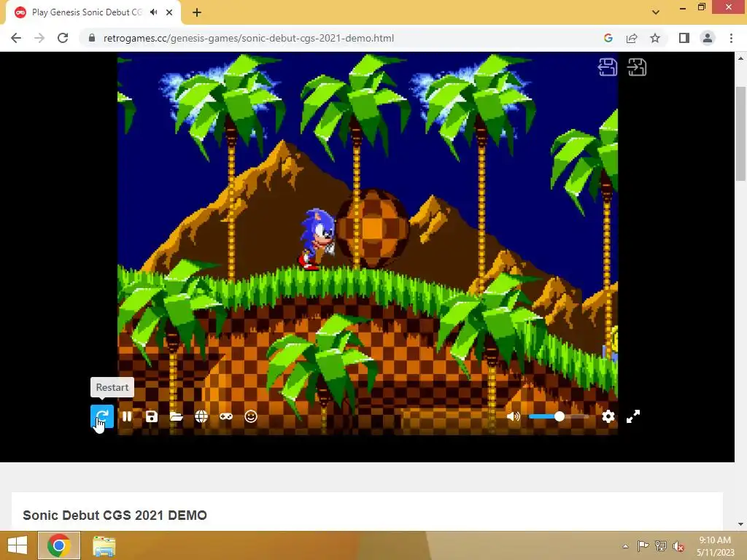Open the Windows Start button
747x560 pixels.
[18, 545]
